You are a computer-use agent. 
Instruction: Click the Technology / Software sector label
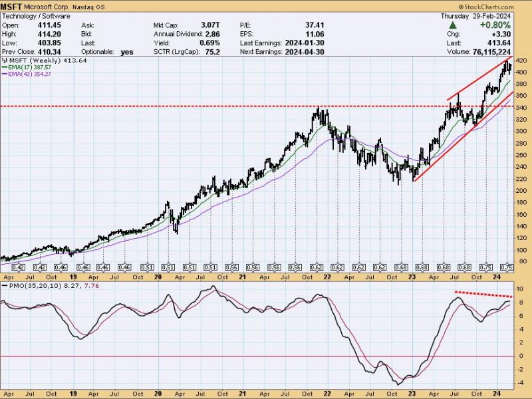point(36,16)
